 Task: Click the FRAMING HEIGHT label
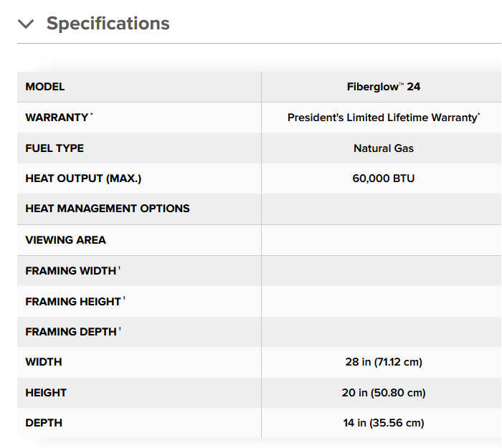(73, 302)
